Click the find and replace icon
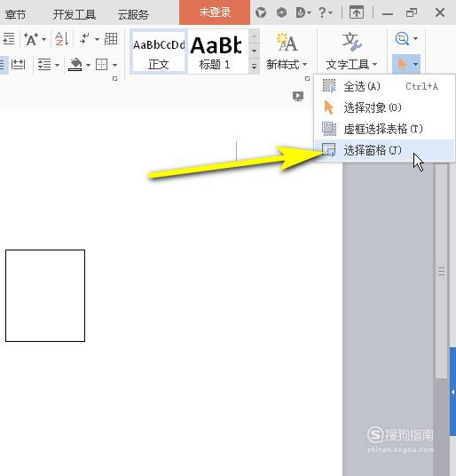 pyautogui.click(x=403, y=38)
